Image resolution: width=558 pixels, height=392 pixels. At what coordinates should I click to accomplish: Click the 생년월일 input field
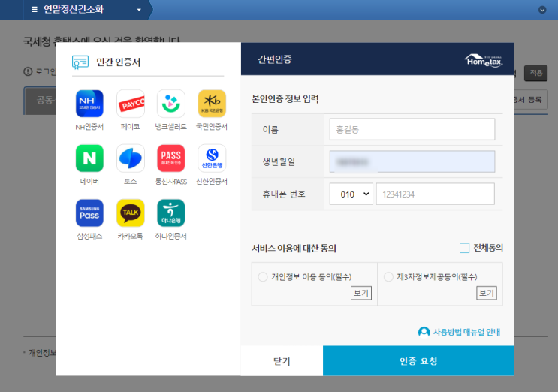coord(412,162)
